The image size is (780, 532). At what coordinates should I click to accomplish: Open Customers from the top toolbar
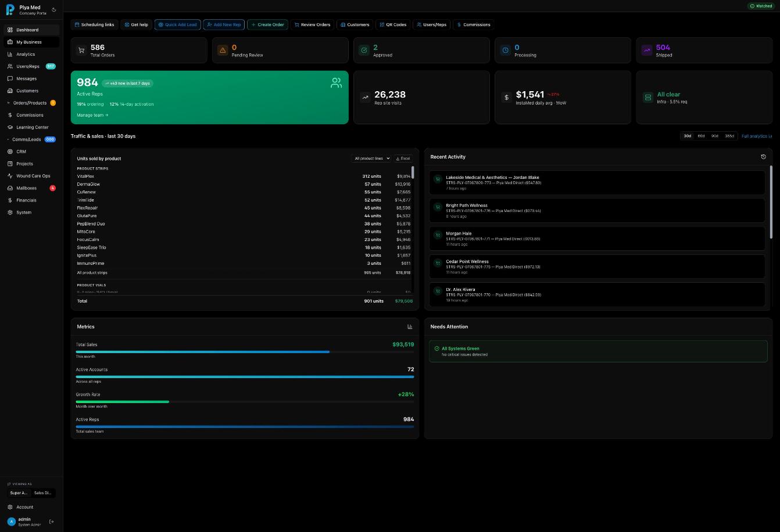click(355, 25)
